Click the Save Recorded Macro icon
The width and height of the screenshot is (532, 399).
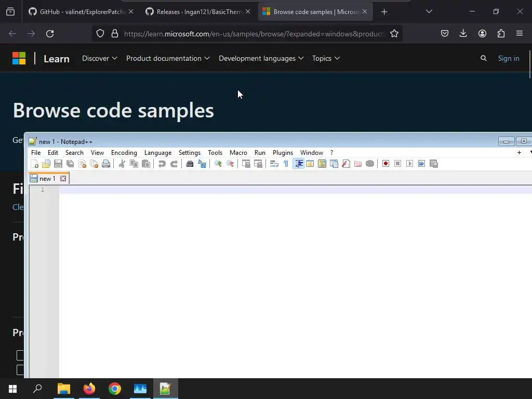click(434, 164)
